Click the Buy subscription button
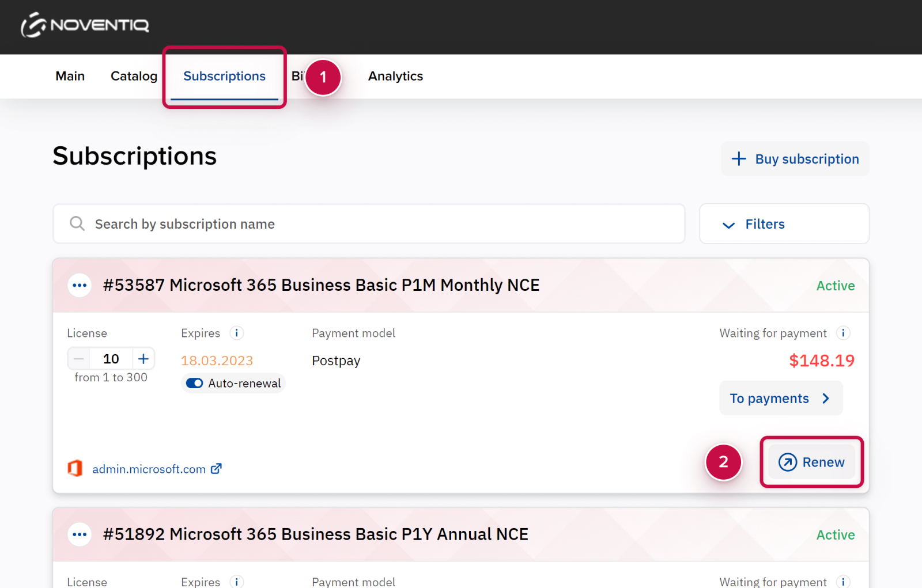Image resolution: width=922 pixels, height=588 pixels. coord(795,159)
